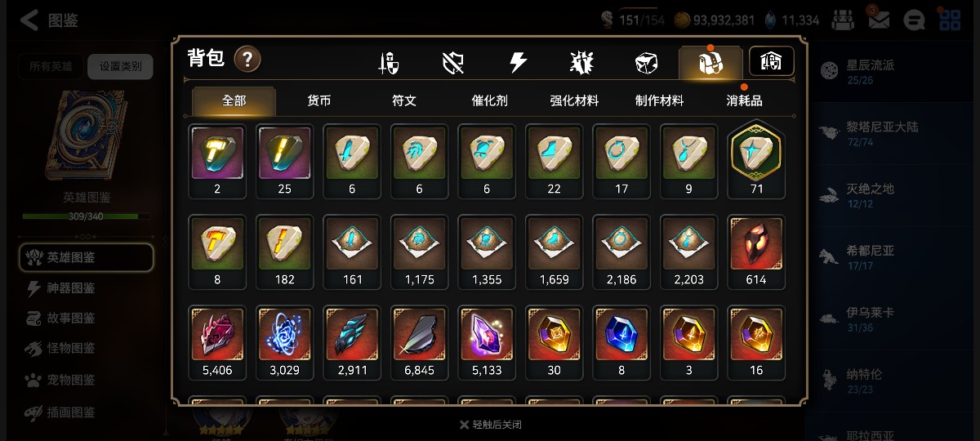Open the warehouse building icon

click(x=772, y=61)
